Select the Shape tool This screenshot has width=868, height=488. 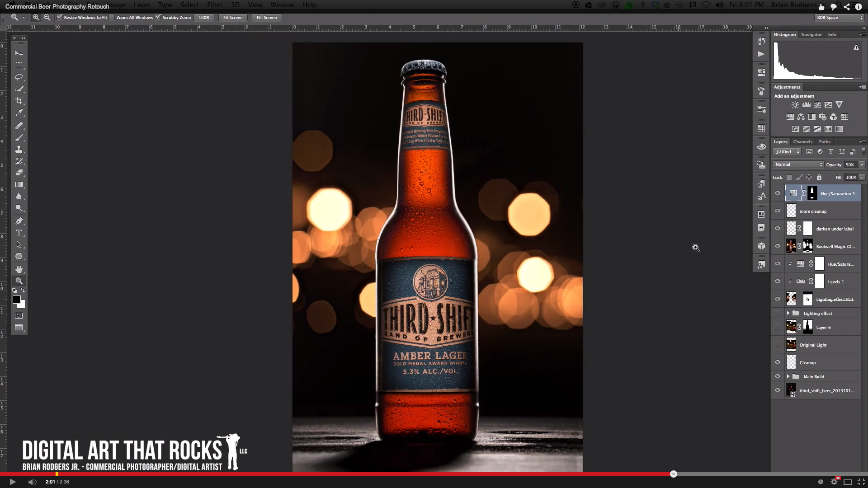pos(19,256)
